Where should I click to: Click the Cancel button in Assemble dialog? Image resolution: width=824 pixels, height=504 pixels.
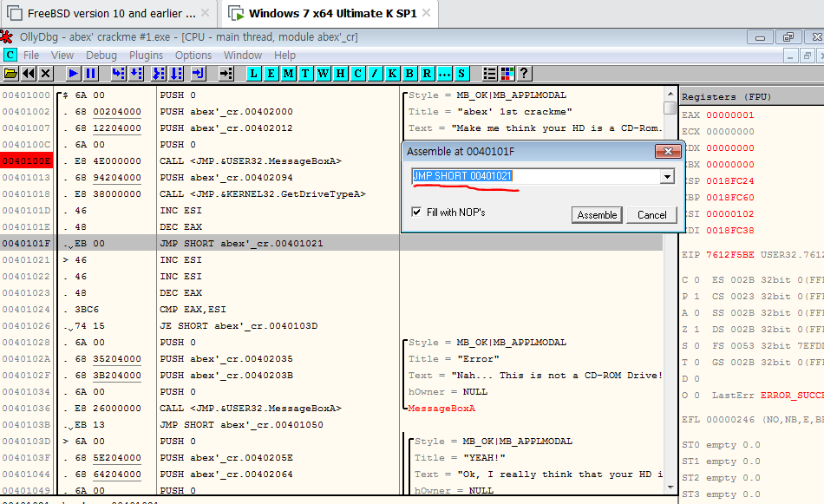[x=651, y=215]
